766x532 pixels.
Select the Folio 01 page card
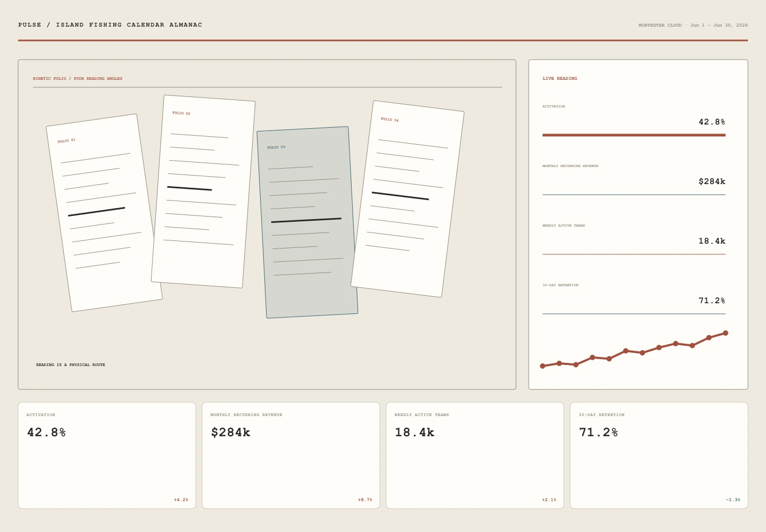(104, 213)
